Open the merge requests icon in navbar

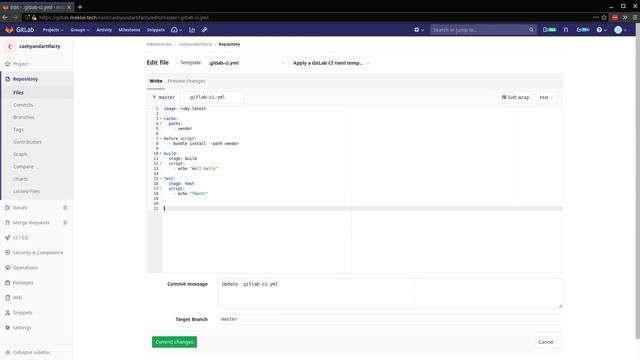[x=566, y=30]
